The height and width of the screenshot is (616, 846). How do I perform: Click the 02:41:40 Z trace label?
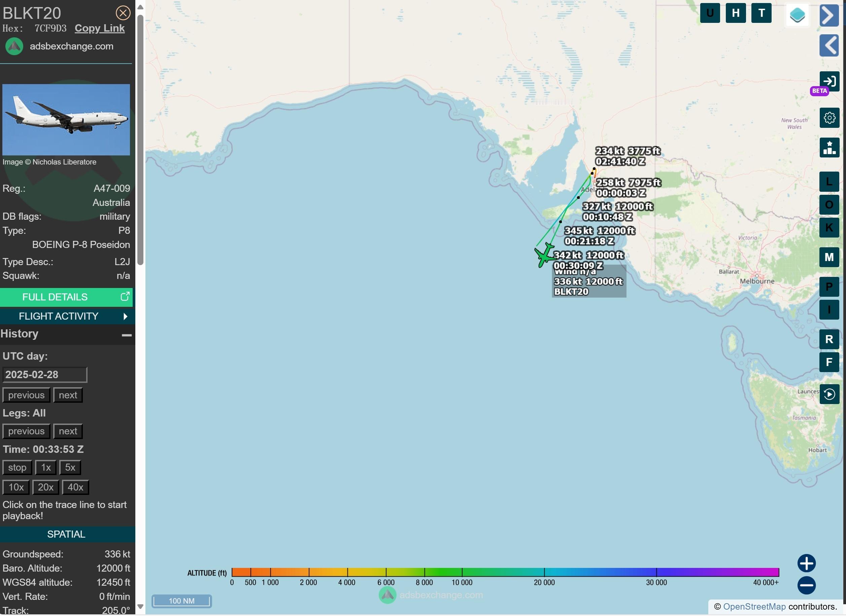[x=620, y=161]
